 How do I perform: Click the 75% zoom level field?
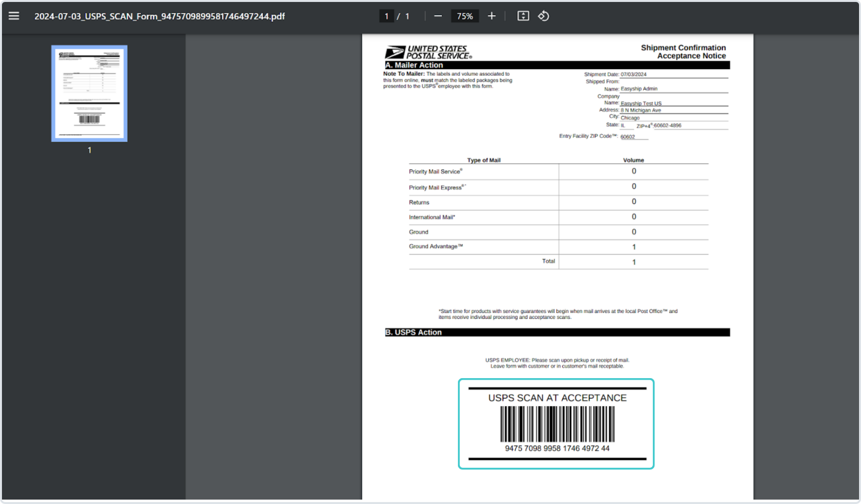tap(465, 16)
